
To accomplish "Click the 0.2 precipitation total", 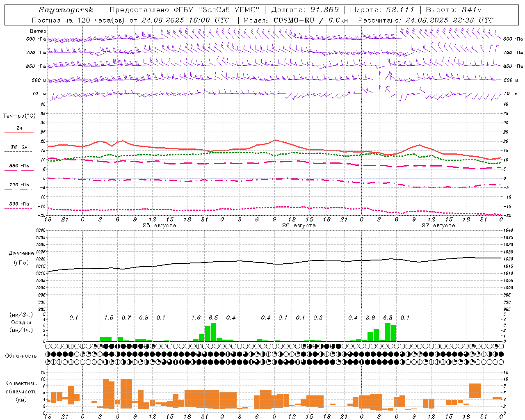I will (x=318, y=318).
